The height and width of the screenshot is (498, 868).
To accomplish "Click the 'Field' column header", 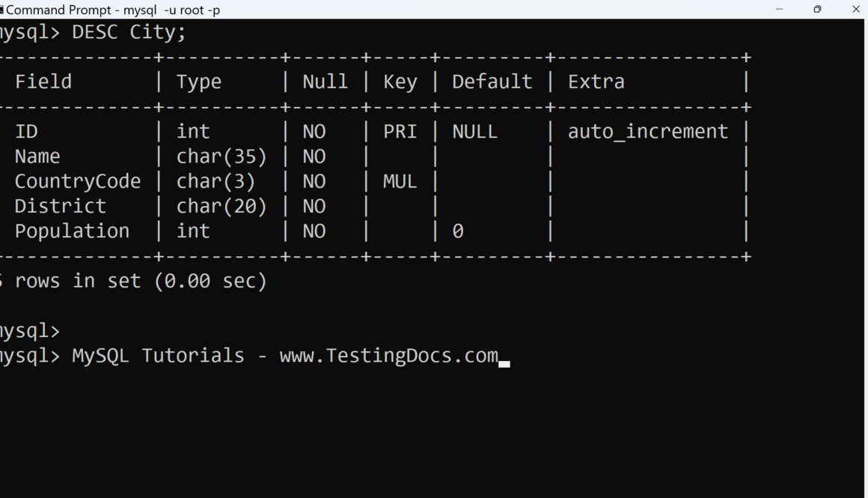I will click(x=43, y=82).
